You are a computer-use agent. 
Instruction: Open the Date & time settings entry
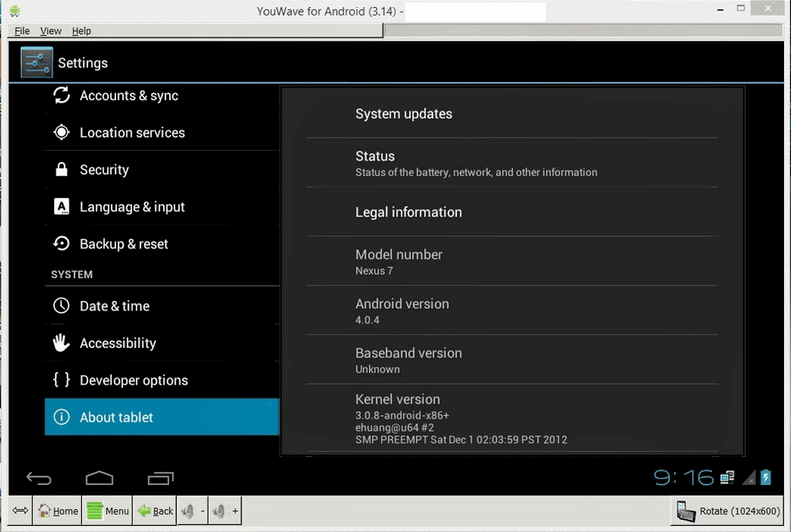(162, 305)
